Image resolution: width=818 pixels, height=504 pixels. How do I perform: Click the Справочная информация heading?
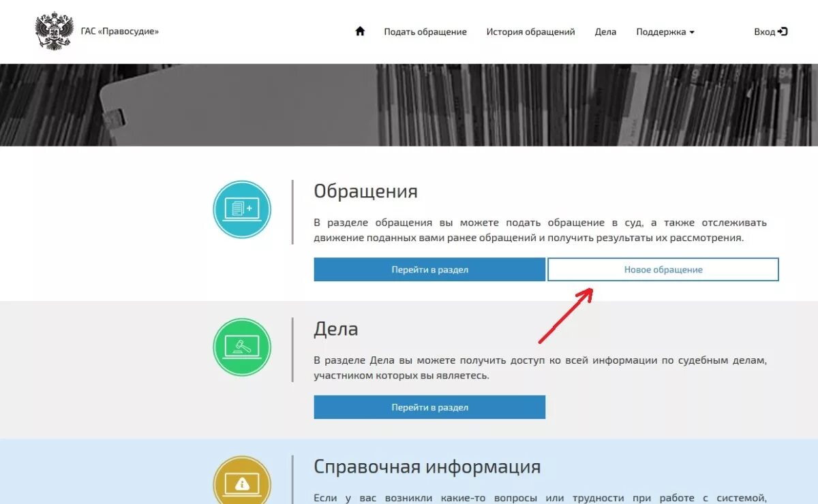pyautogui.click(x=426, y=467)
